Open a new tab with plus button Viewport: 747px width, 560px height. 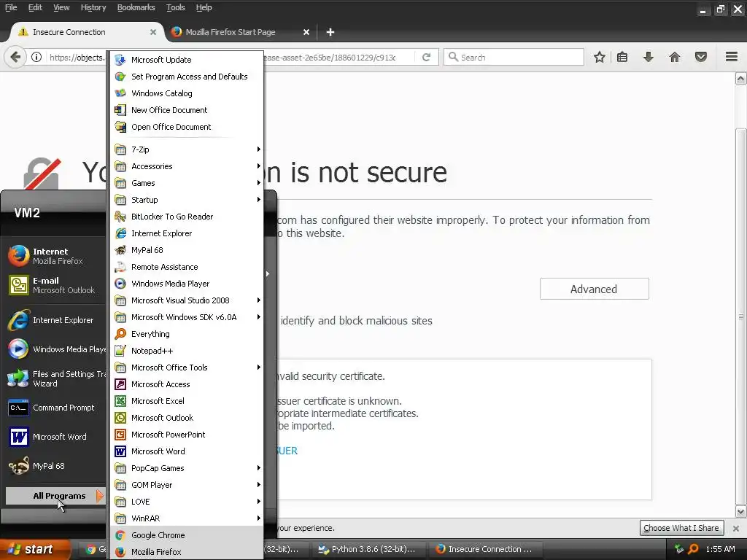click(x=330, y=32)
